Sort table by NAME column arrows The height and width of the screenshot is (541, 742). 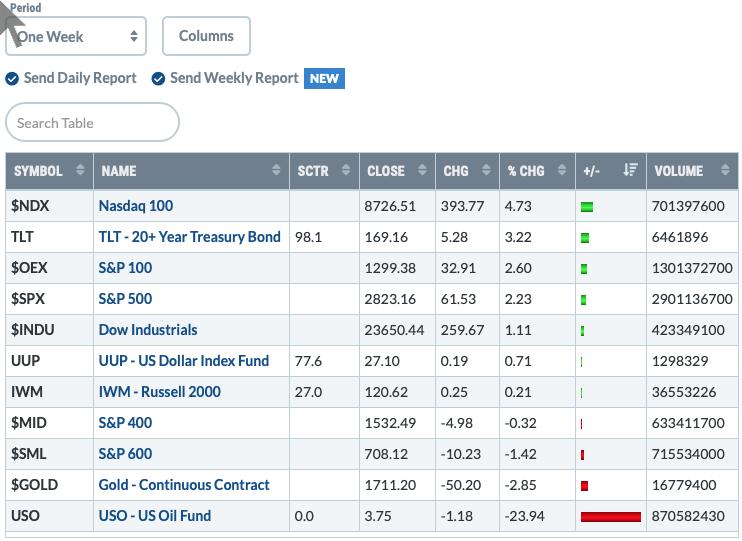click(x=276, y=170)
